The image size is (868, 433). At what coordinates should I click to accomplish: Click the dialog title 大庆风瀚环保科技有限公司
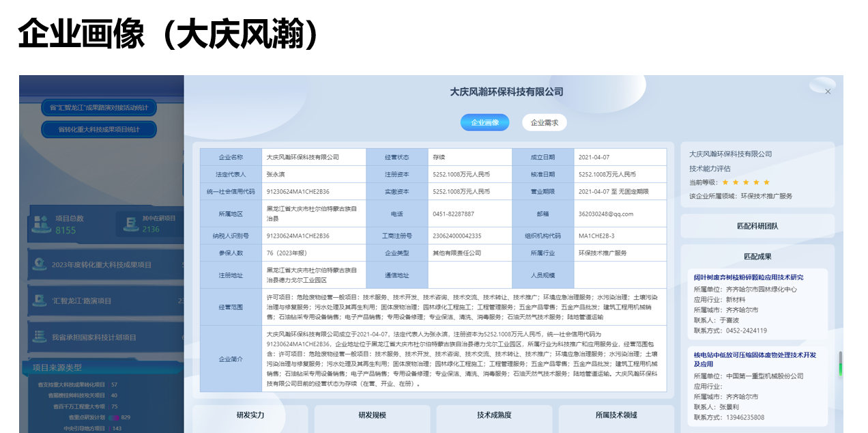tap(506, 92)
